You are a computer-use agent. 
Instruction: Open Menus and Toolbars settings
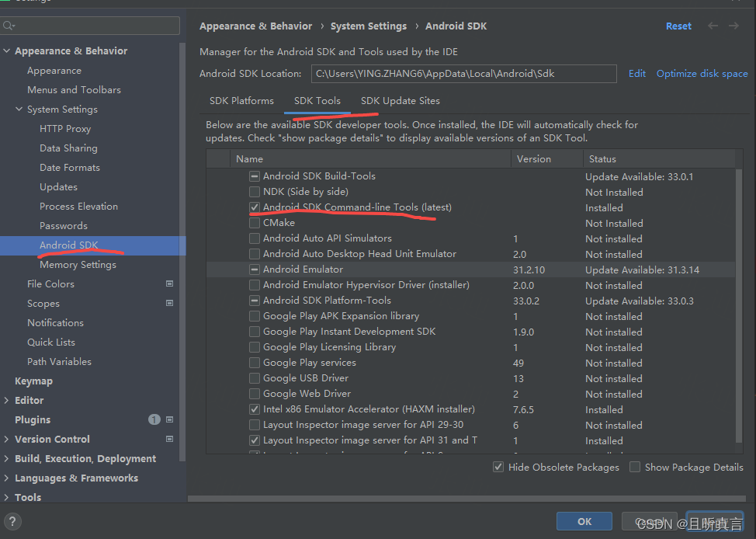click(74, 90)
